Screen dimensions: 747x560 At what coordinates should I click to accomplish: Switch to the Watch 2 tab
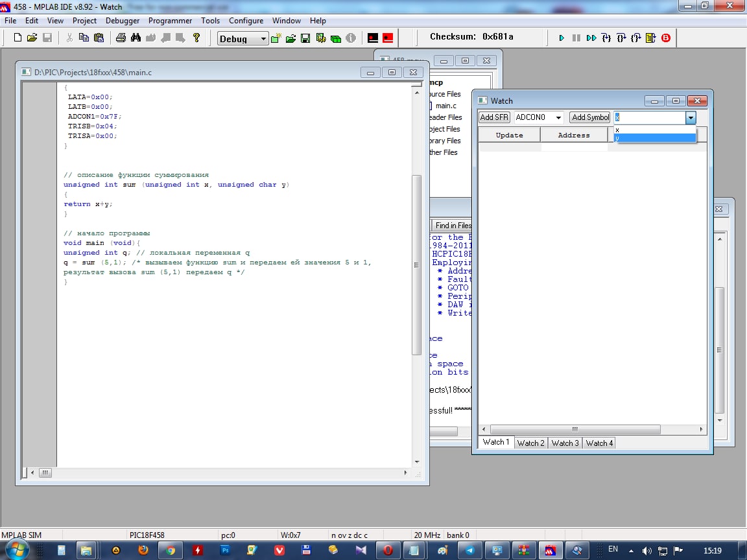[530, 443]
